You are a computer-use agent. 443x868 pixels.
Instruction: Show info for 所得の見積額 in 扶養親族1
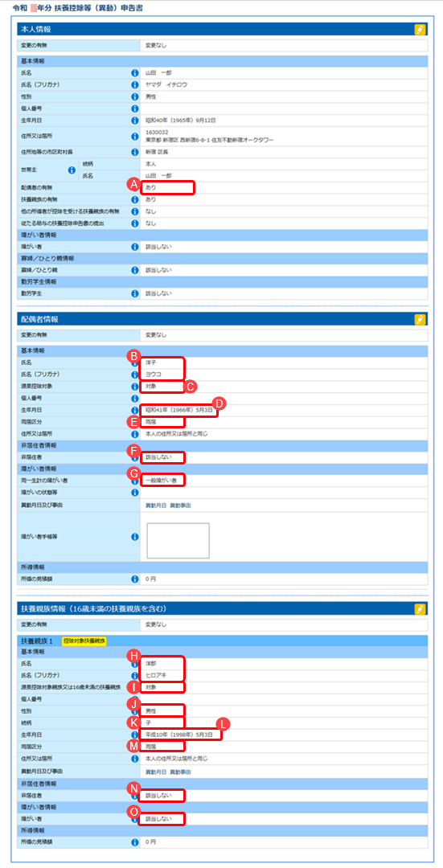tap(134, 842)
